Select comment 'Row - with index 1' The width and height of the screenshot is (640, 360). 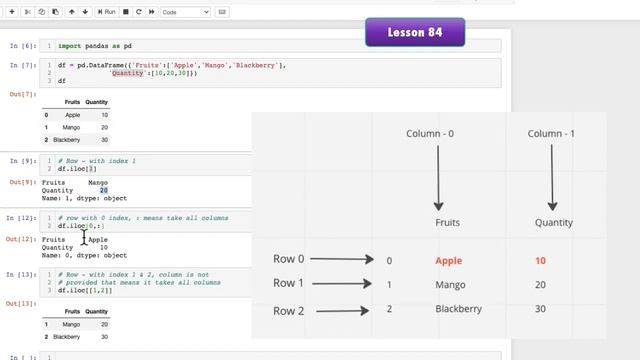(97, 161)
